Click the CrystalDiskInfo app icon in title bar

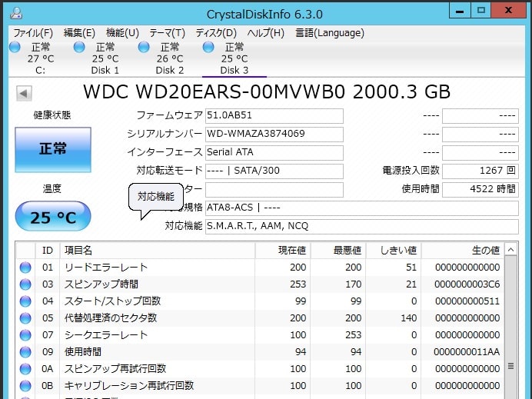point(16,13)
